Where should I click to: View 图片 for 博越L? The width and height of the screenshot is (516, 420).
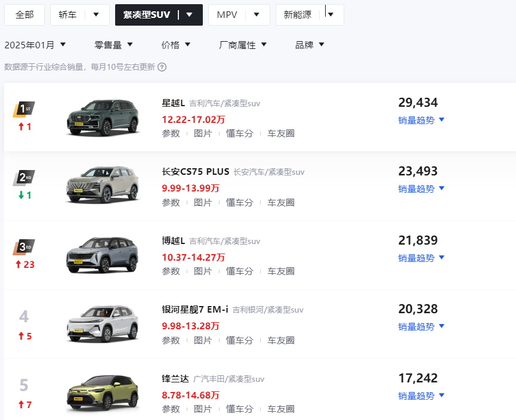[203, 271]
